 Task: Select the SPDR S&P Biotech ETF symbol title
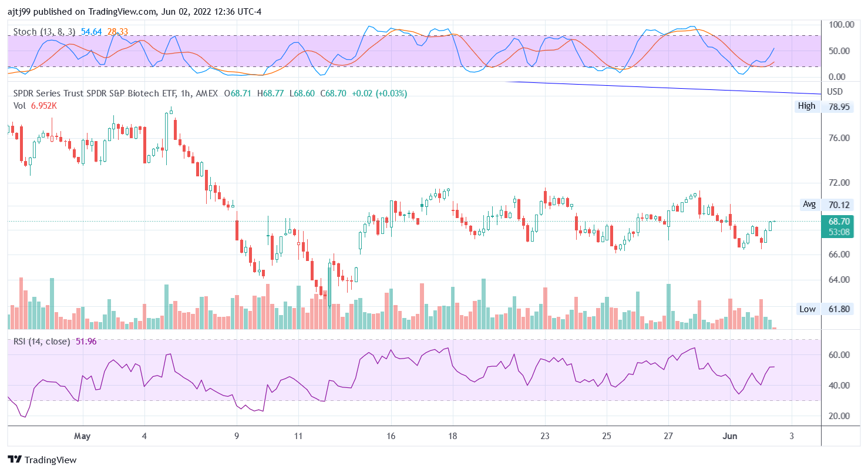[x=116, y=93]
